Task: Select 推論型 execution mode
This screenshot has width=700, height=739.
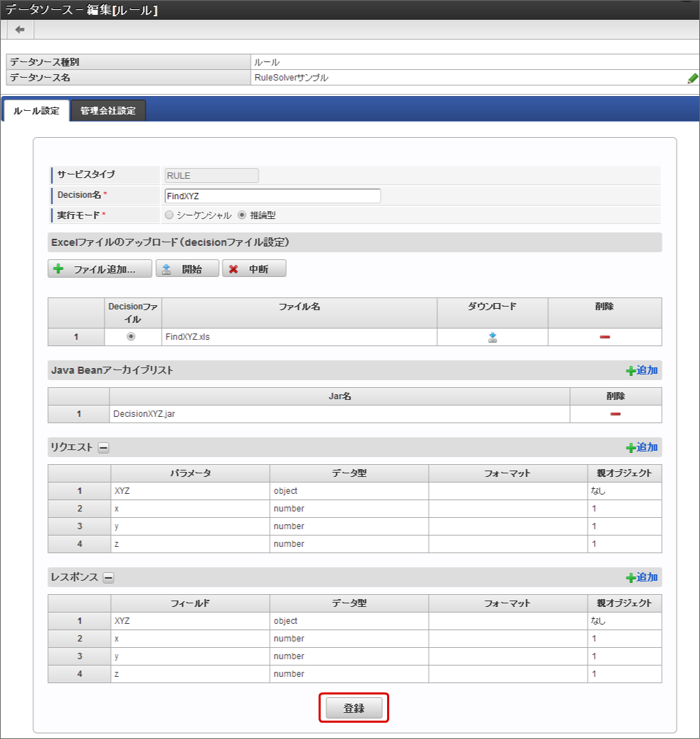Action: [242, 215]
